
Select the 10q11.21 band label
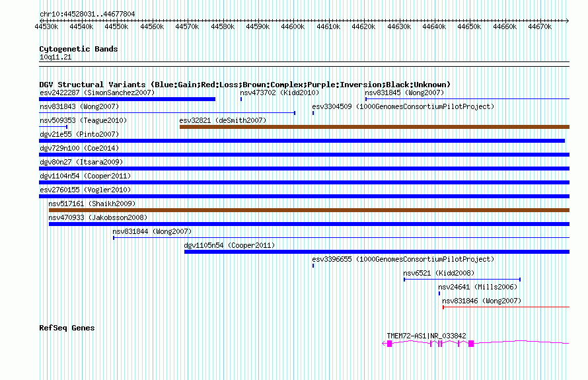[55, 57]
